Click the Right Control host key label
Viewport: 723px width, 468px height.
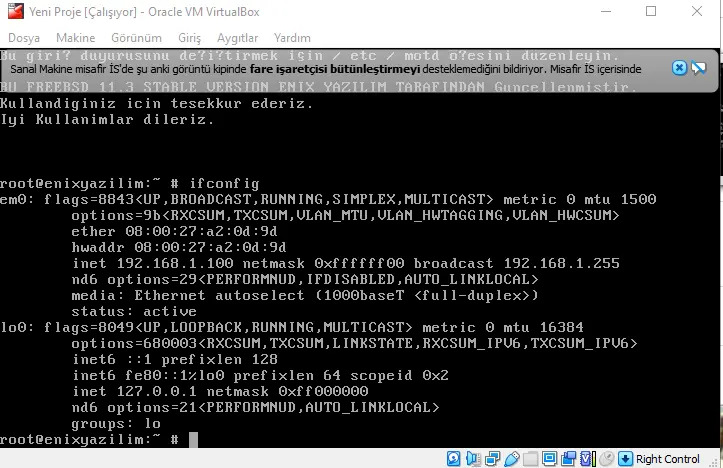[668, 459]
